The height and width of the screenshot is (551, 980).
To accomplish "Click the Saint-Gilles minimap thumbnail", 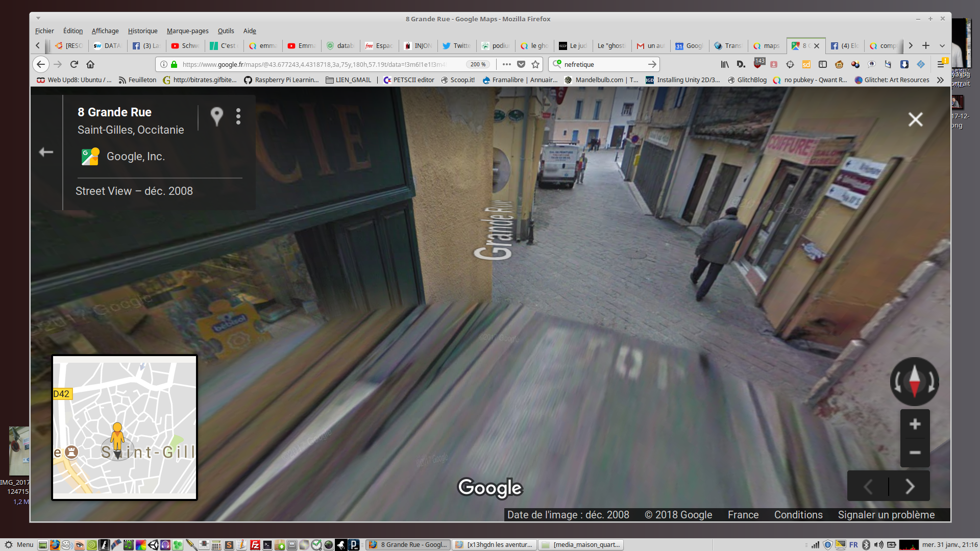I will point(125,428).
